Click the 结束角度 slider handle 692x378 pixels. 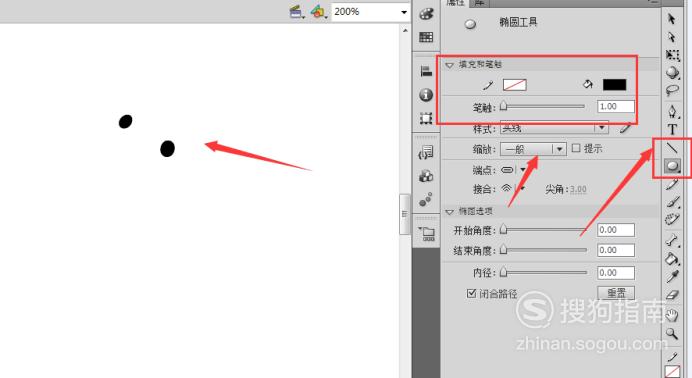(x=504, y=250)
